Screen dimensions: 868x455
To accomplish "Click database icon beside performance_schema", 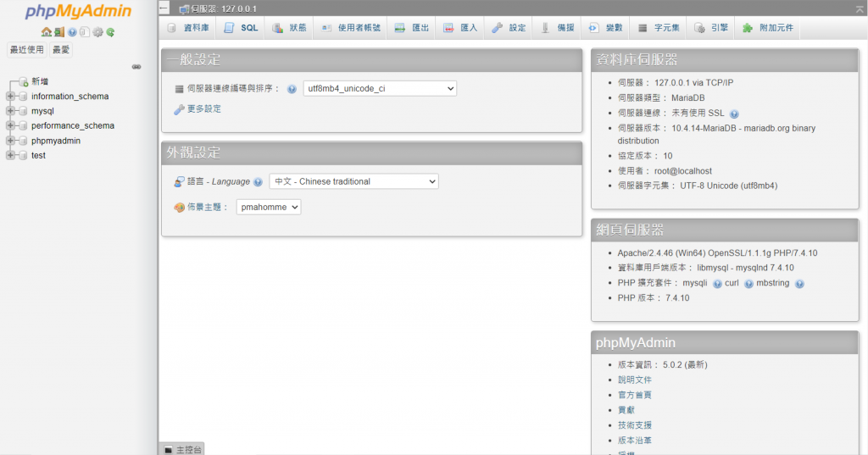I will 23,125.
